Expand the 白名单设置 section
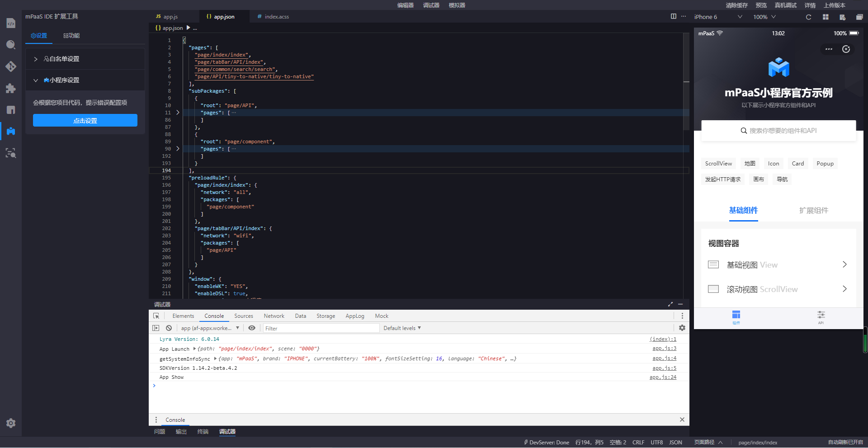 click(61, 59)
